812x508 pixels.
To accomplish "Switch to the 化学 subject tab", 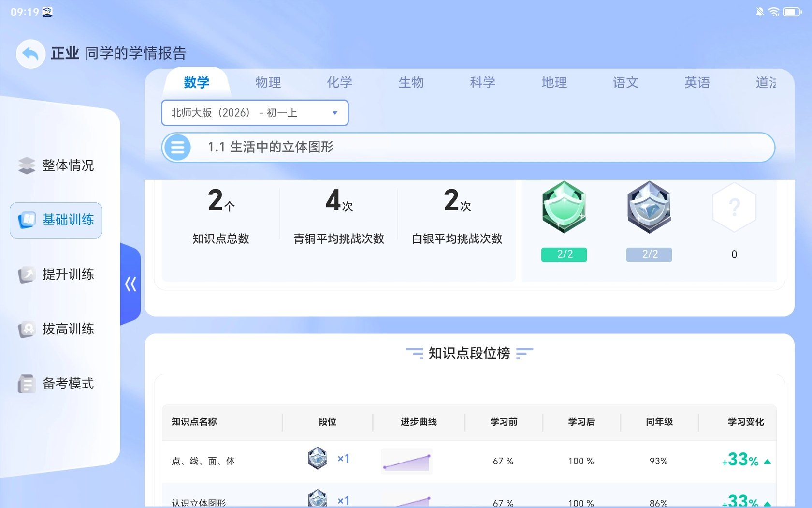I will (x=340, y=82).
